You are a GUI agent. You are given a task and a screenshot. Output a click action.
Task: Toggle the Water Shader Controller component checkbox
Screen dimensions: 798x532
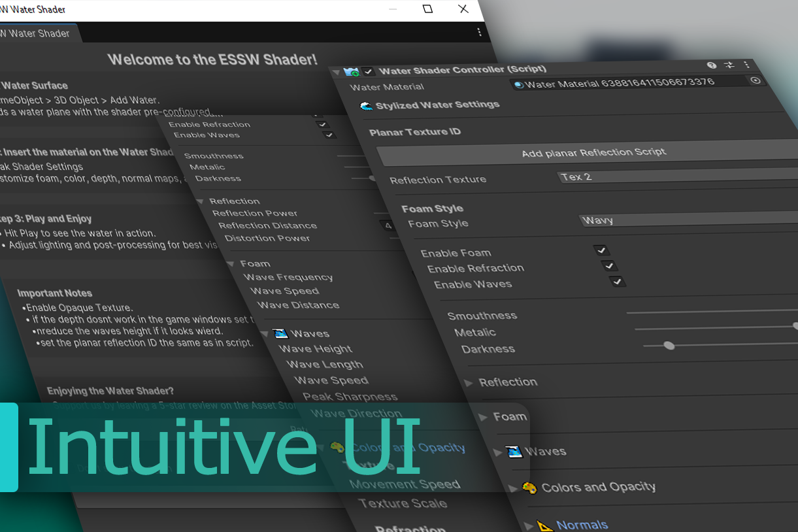click(x=369, y=71)
